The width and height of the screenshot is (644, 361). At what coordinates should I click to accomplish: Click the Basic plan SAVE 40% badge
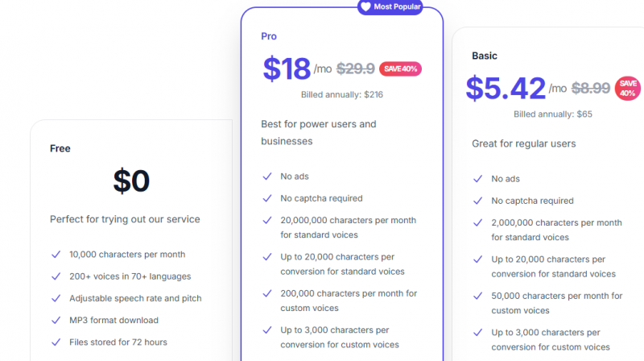tap(627, 89)
